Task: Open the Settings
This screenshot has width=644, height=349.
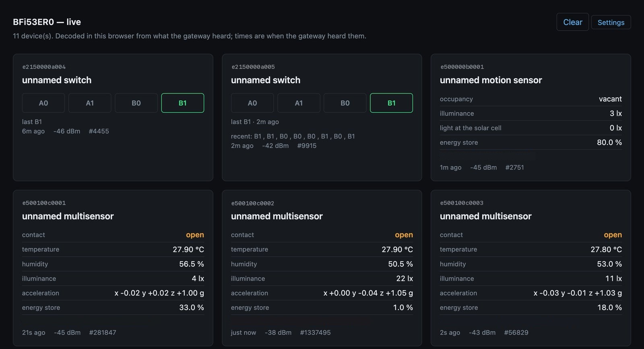Action: [611, 23]
